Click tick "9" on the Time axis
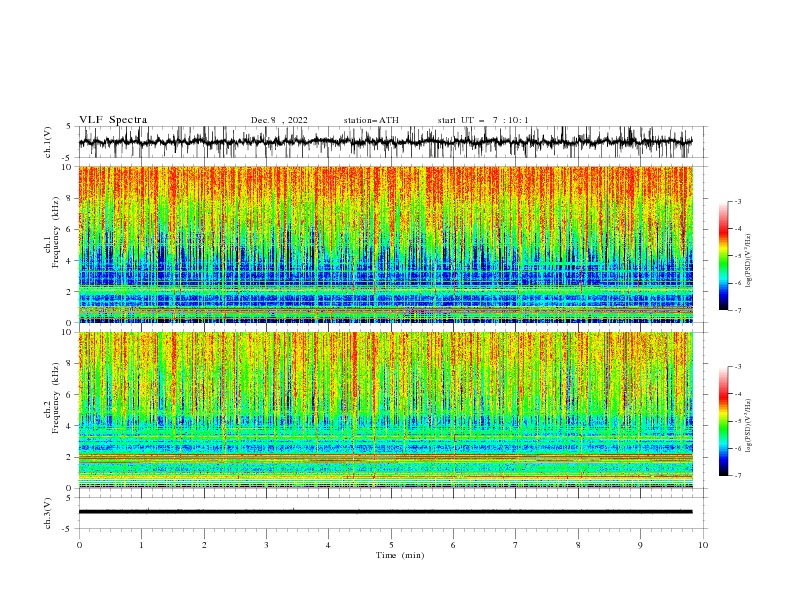Viewport: 792px width, 612px height. click(x=640, y=545)
